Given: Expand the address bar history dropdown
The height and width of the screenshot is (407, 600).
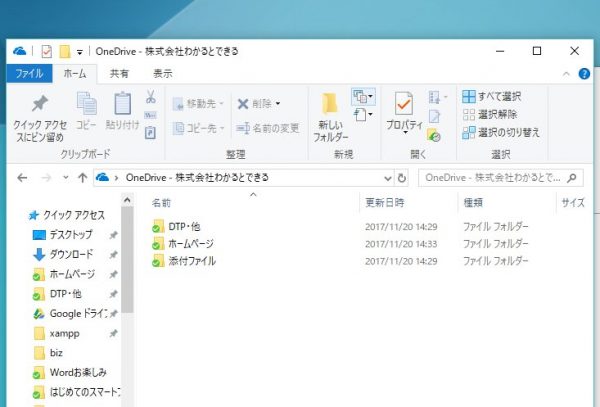Looking at the screenshot, I should [x=387, y=178].
